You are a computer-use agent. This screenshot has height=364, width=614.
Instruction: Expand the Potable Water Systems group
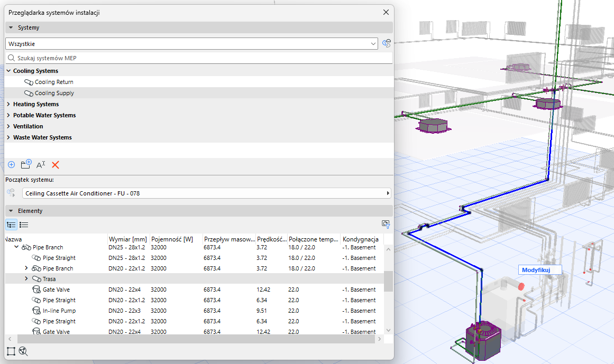point(8,115)
